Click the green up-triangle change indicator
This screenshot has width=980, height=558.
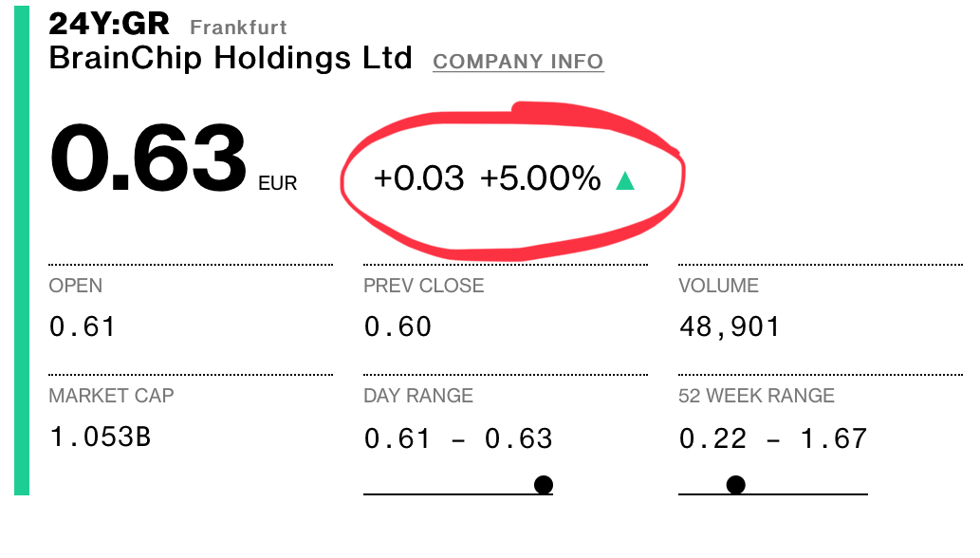[x=624, y=180]
